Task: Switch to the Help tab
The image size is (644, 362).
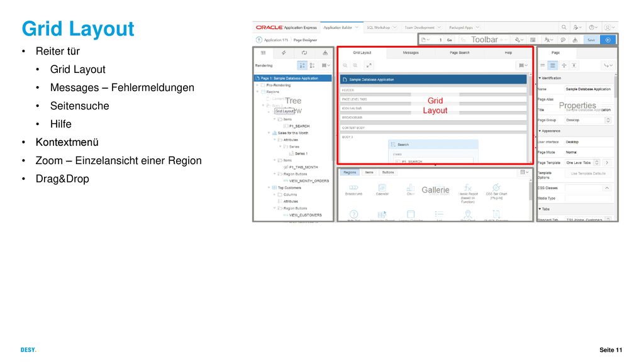Action: pyautogui.click(x=508, y=53)
